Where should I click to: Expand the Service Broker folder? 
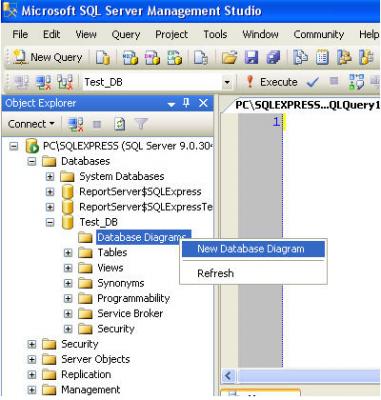click(x=68, y=314)
